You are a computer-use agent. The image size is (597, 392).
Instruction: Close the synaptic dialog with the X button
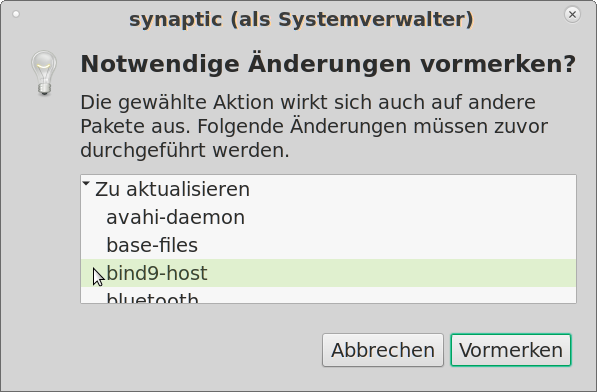(572, 14)
